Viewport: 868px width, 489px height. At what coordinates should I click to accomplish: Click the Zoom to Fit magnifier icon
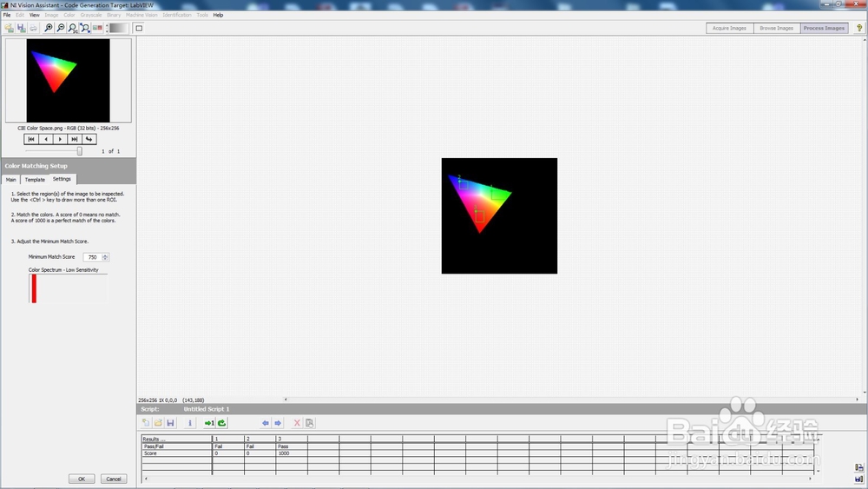(x=85, y=28)
